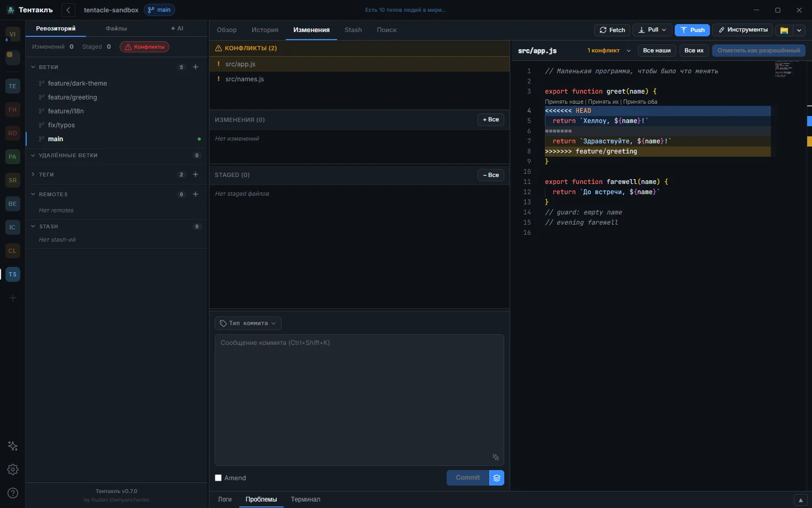Add a new tag in ТЕГИ

coord(196,174)
